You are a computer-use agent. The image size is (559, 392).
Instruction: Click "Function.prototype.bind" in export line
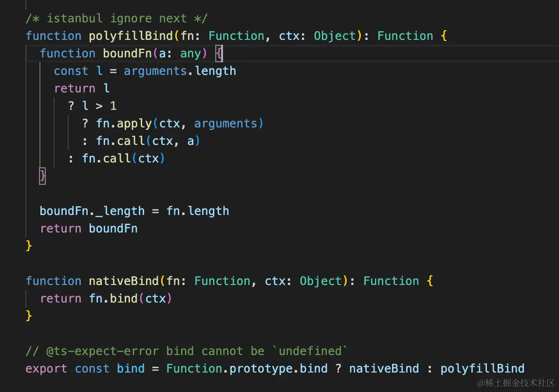pyautogui.click(x=247, y=369)
